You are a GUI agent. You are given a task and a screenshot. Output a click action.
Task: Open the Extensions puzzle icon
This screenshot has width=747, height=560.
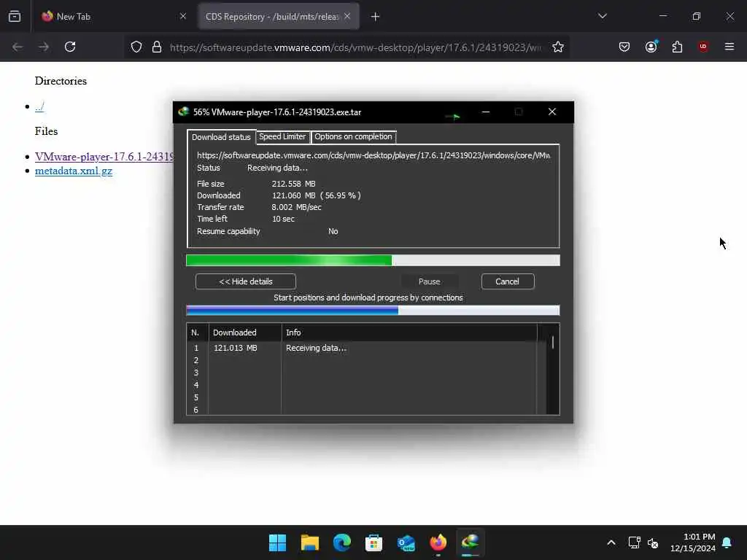coord(677,47)
